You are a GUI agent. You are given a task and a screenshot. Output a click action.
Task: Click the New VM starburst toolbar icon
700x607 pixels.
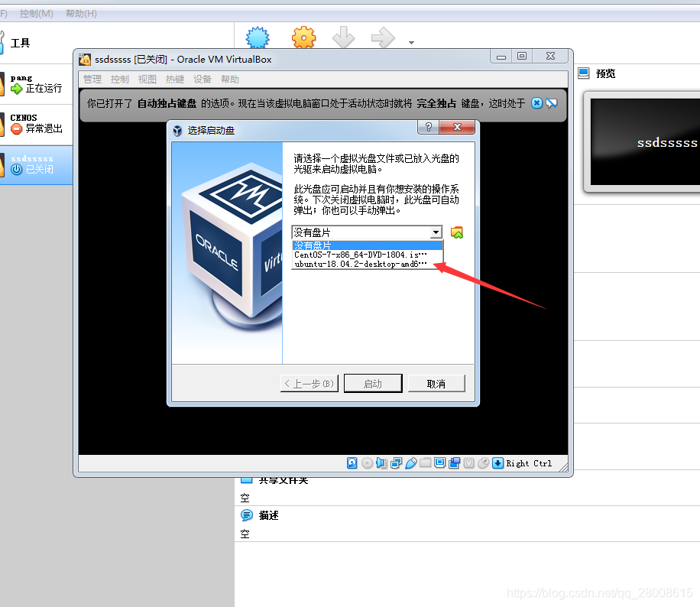258,37
